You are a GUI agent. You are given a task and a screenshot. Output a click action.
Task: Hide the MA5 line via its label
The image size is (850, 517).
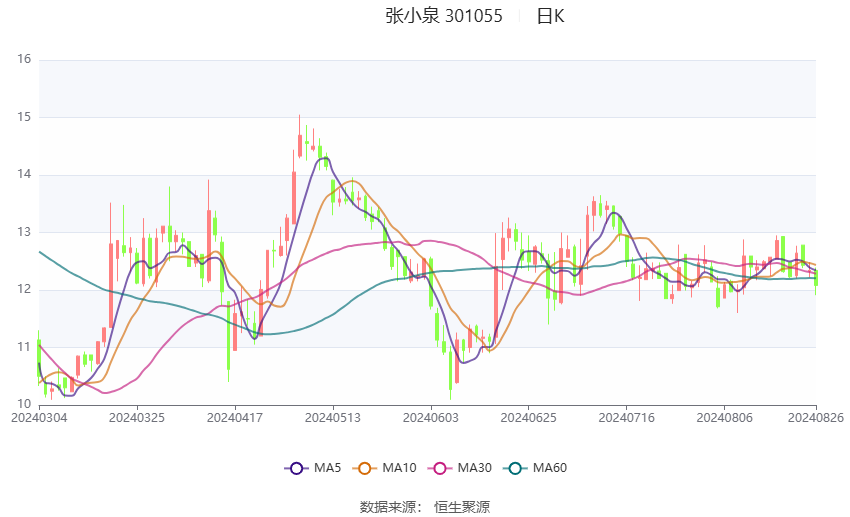pyautogui.click(x=327, y=468)
